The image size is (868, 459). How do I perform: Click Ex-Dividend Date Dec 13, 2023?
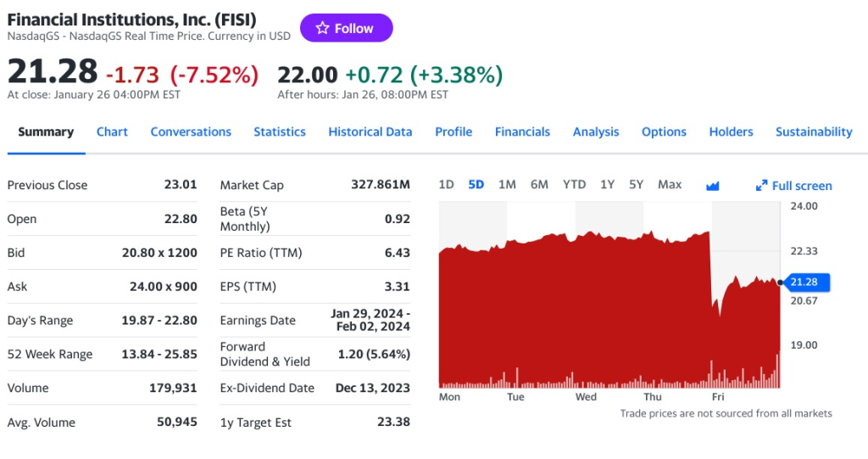click(x=373, y=388)
